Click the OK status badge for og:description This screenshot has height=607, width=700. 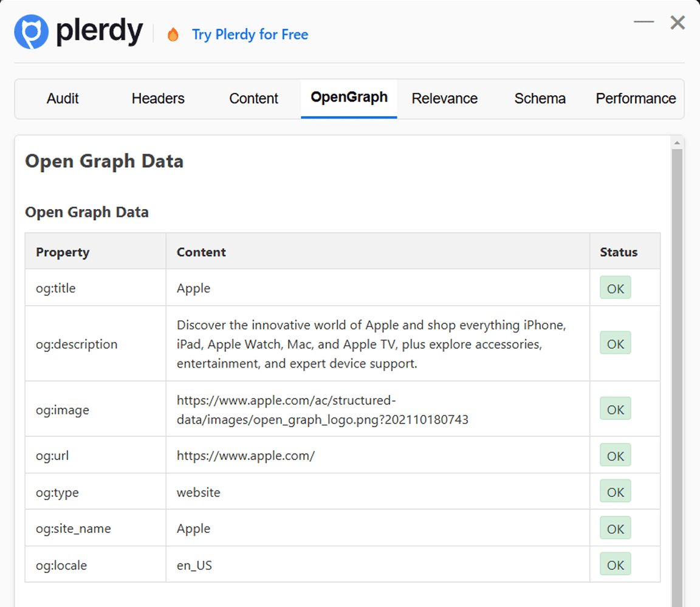pos(615,343)
